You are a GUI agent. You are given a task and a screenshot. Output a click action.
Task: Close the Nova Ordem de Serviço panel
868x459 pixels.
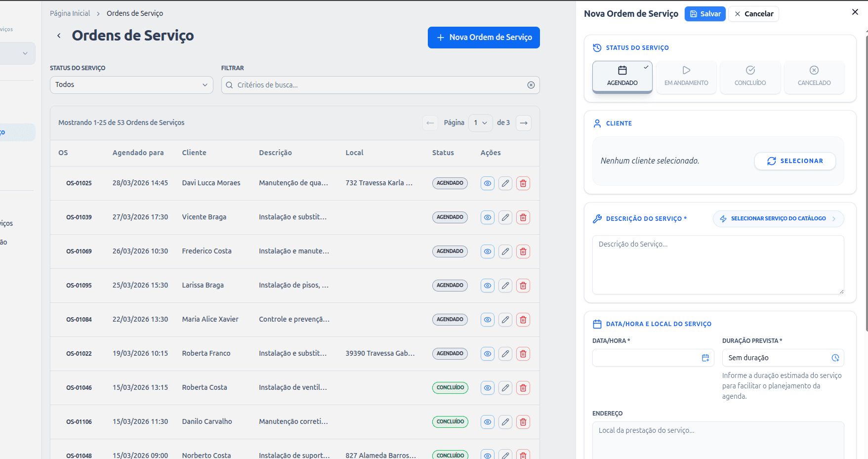(x=855, y=12)
